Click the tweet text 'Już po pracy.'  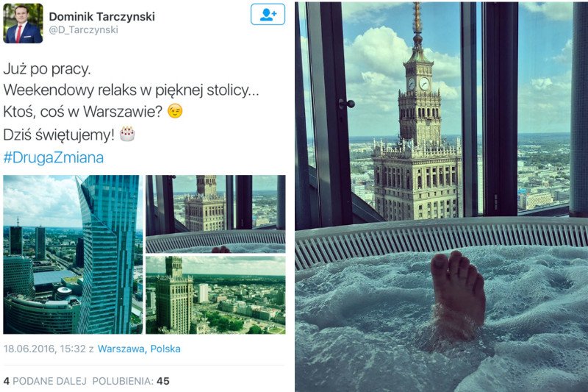coord(47,69)
